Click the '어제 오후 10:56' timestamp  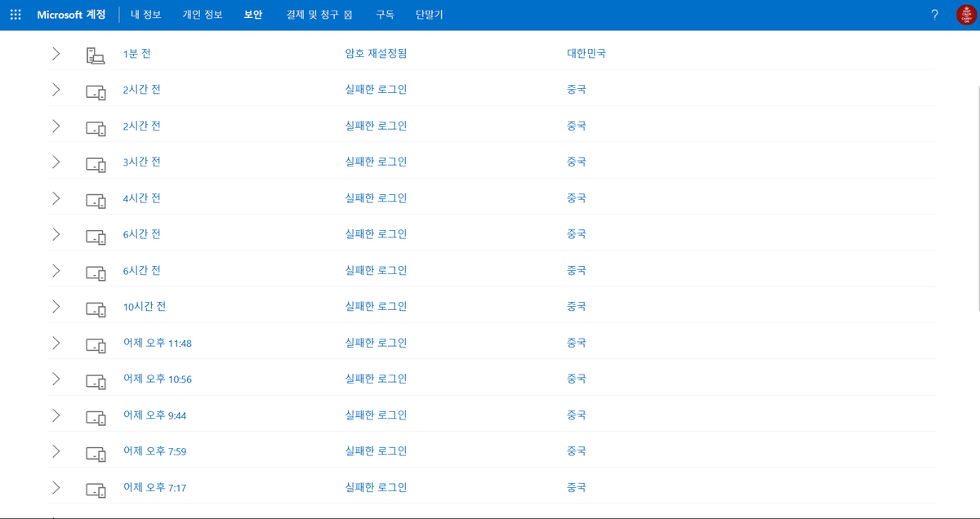pos(158,379)
